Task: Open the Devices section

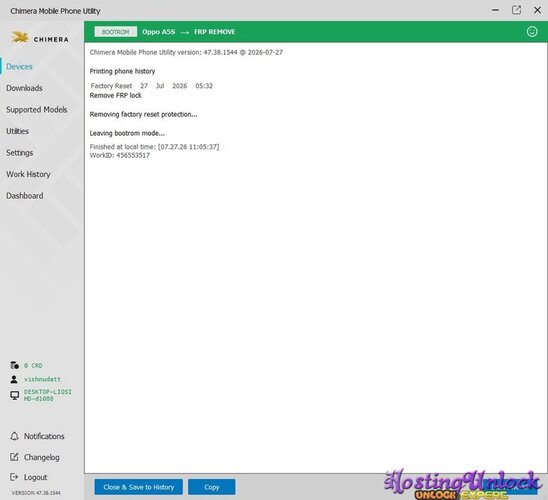Action: coord(19,66)
